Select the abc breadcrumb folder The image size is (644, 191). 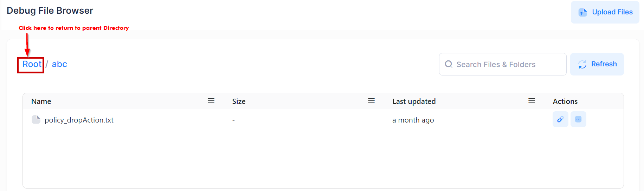[x=59, y=64]
